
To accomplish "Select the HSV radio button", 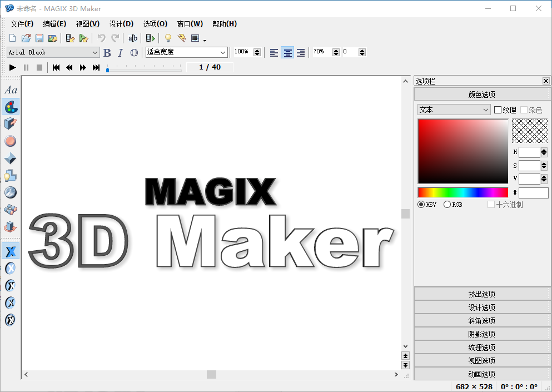I will click(x=421, y=205).
